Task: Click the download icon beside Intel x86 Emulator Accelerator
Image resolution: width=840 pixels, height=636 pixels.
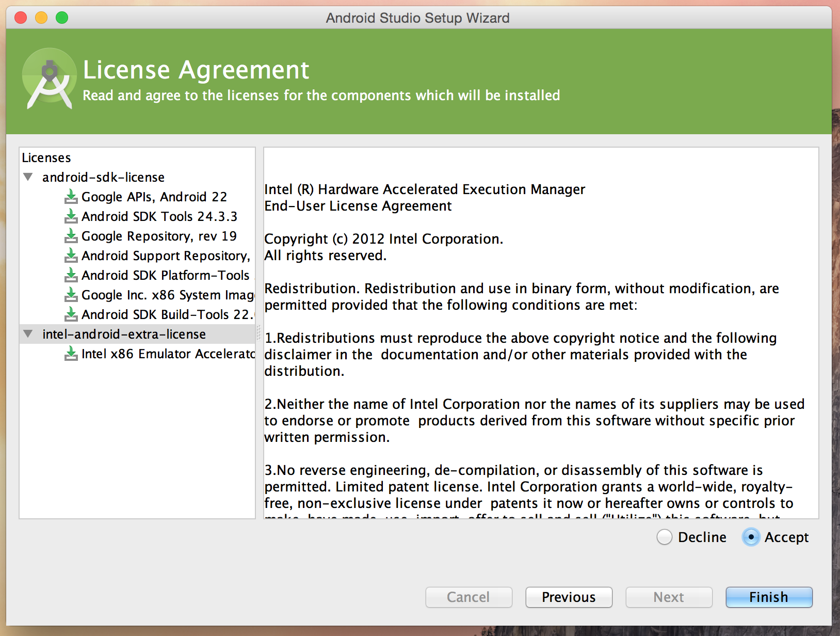Action: (x=71, y=354)
